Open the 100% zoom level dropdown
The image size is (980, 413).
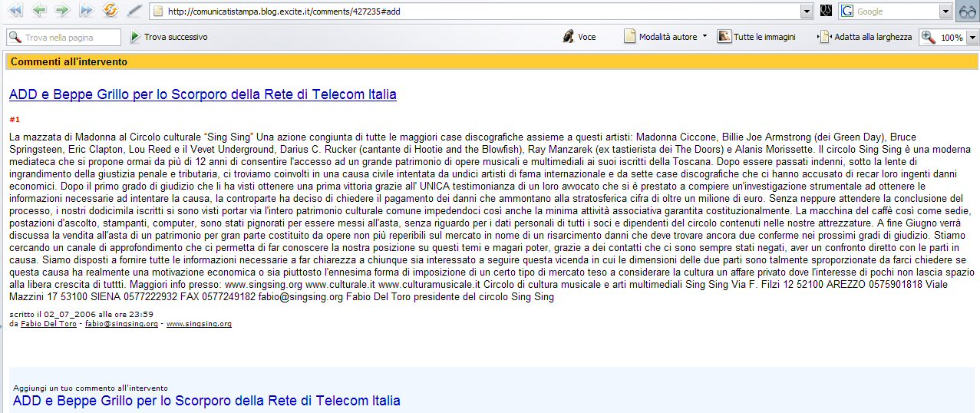coord(972,38)
